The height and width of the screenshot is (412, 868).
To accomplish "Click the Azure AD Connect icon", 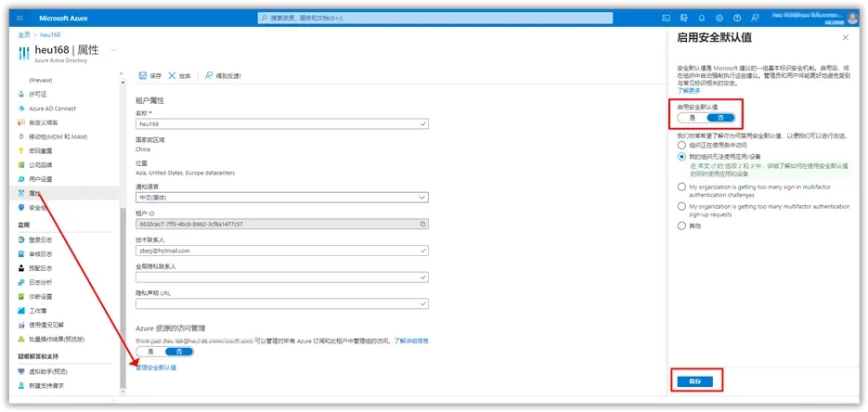I will pos(21,109).
